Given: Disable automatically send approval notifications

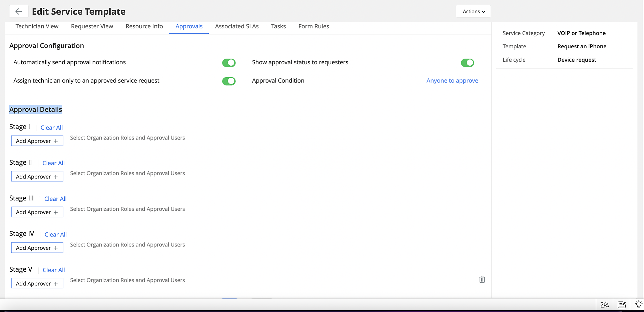Looking at the screenshot, I should point(229,63).
